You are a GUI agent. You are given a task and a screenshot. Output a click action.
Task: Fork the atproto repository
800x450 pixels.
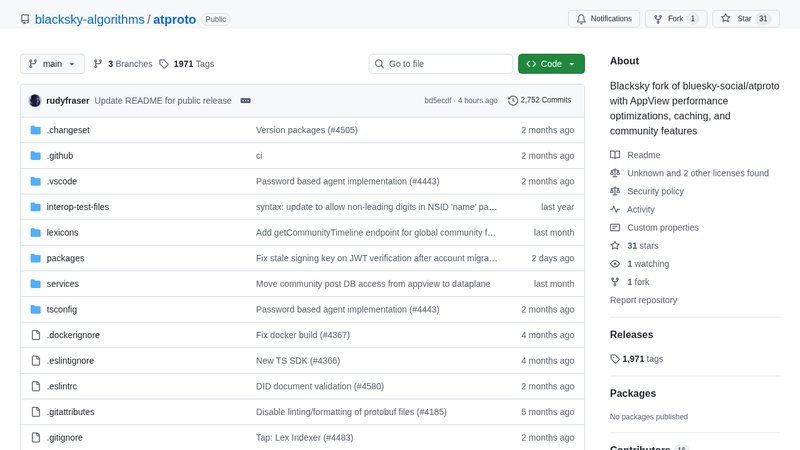[x=669, y=18]
